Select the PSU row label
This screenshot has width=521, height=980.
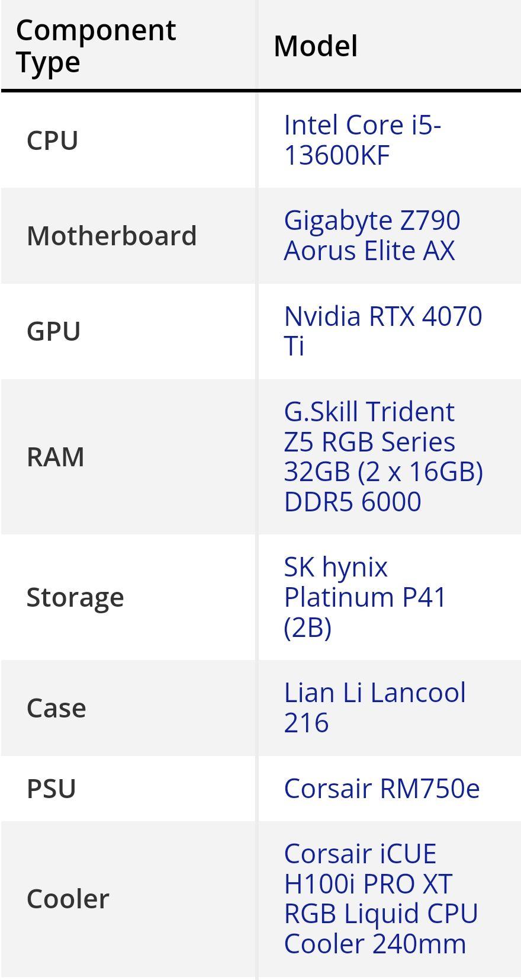[51, 788]
